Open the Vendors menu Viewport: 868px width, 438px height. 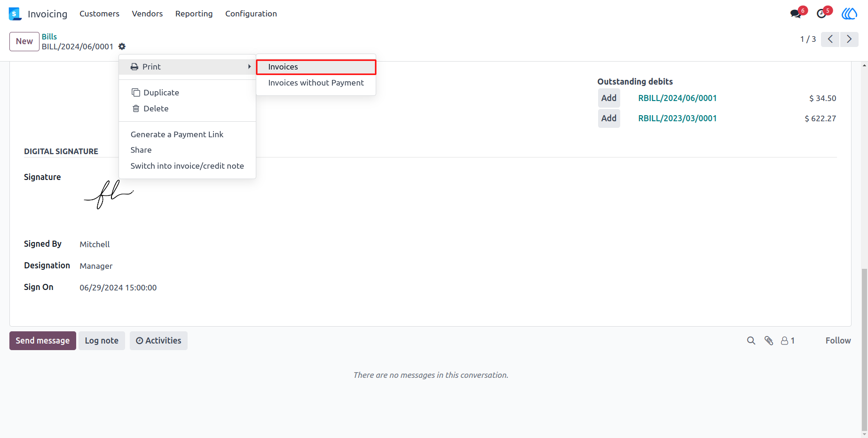click(147, 14)
